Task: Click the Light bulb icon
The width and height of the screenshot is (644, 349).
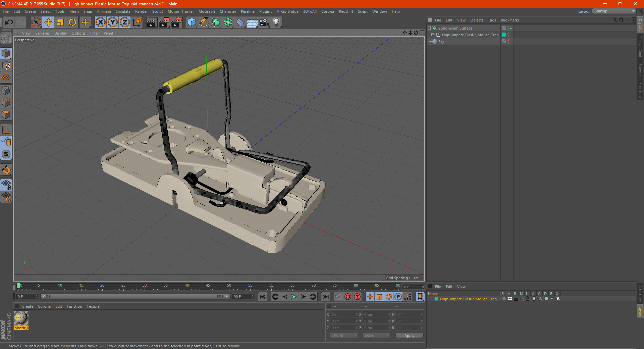Action: click(x=276, y=22)
